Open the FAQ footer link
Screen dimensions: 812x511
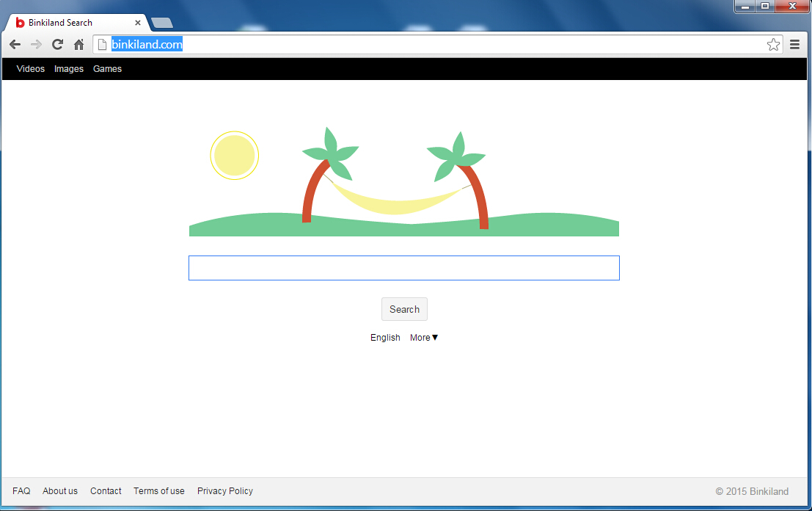pyautogui.click(x=21, y=490)
